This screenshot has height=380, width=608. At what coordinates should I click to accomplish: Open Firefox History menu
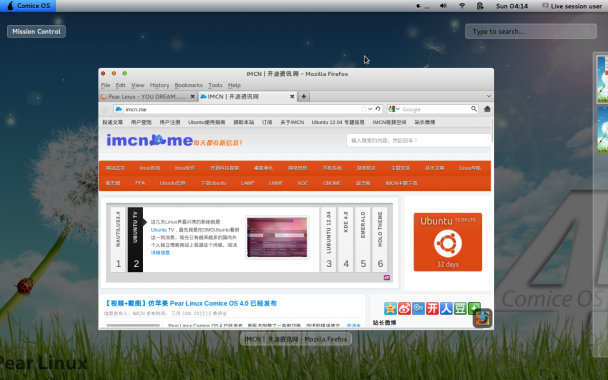click(x=159, y=85)
